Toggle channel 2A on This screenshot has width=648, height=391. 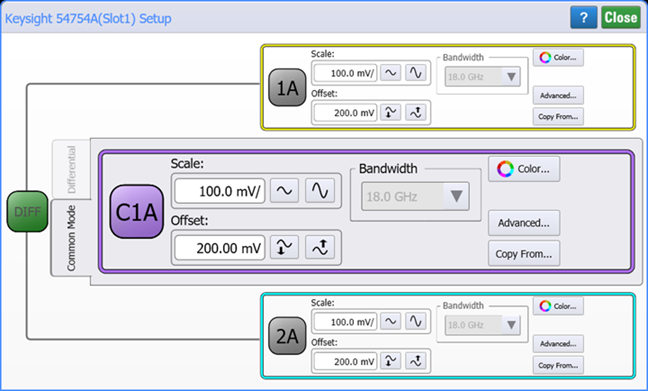287,336
